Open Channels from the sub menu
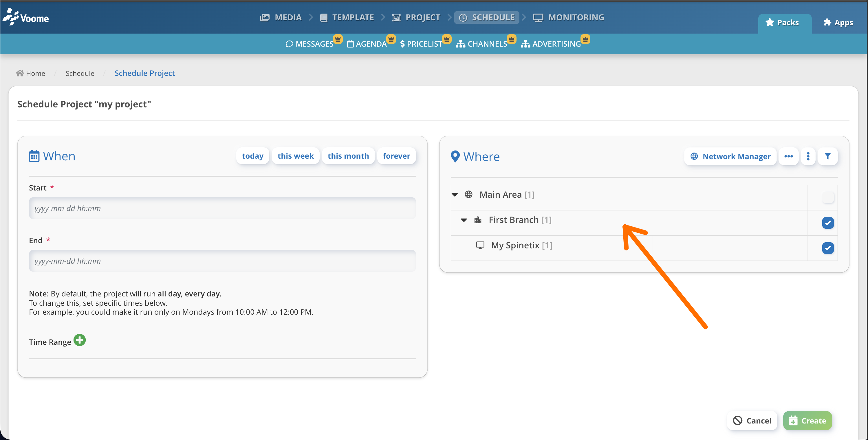The image size is (868, 440). point(481,44)
